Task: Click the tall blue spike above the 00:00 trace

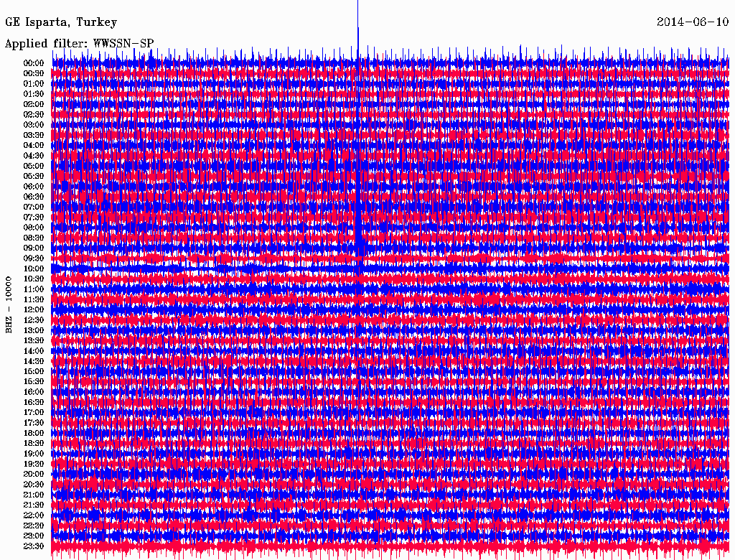Action: coord(358,28)
